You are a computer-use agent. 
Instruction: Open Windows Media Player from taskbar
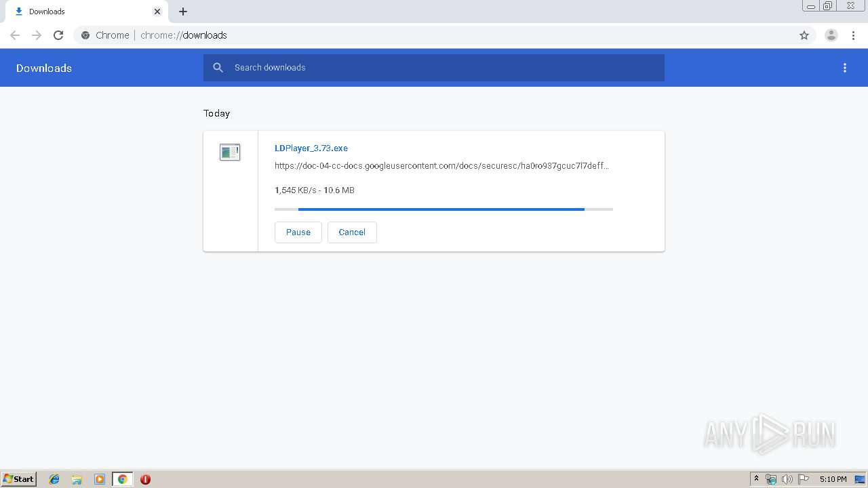(100, 479)
